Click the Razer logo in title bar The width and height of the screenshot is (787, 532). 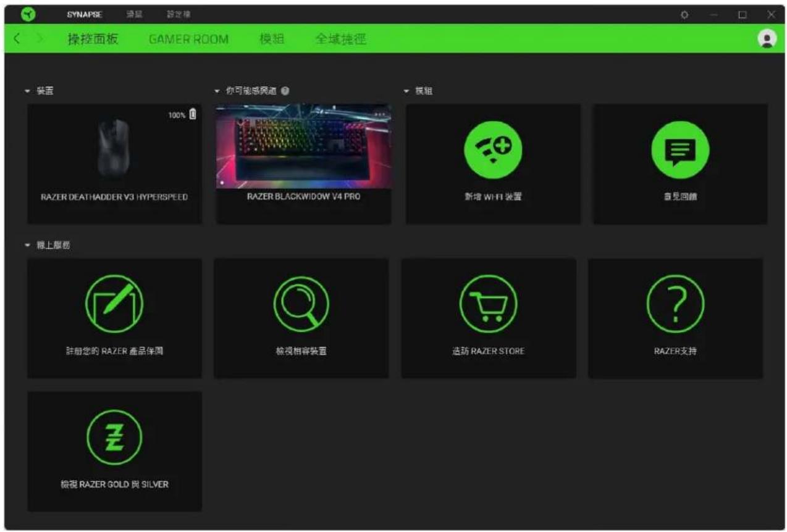[x=28, y=14]
